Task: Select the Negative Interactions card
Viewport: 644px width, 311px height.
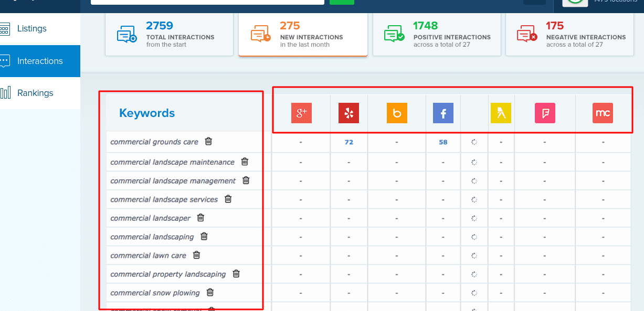Action: 569,34
